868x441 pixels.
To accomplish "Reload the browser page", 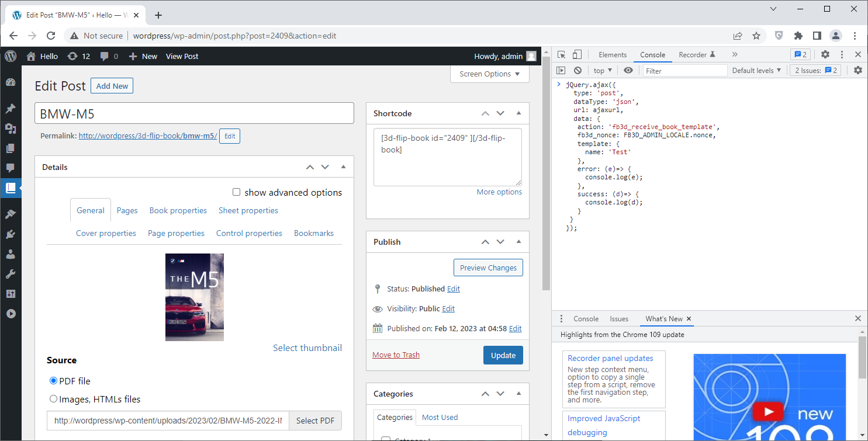I will coord(51,36).
